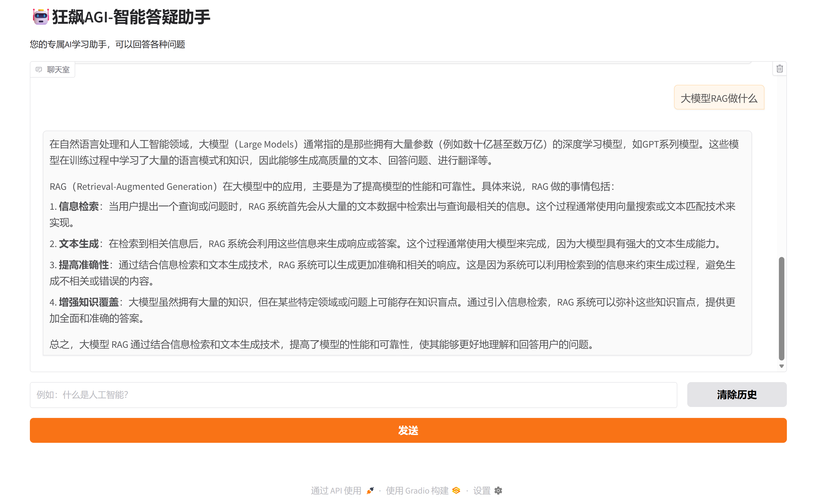
Task: Click the robot emoji in the title
Action: (x=41, y=17)
